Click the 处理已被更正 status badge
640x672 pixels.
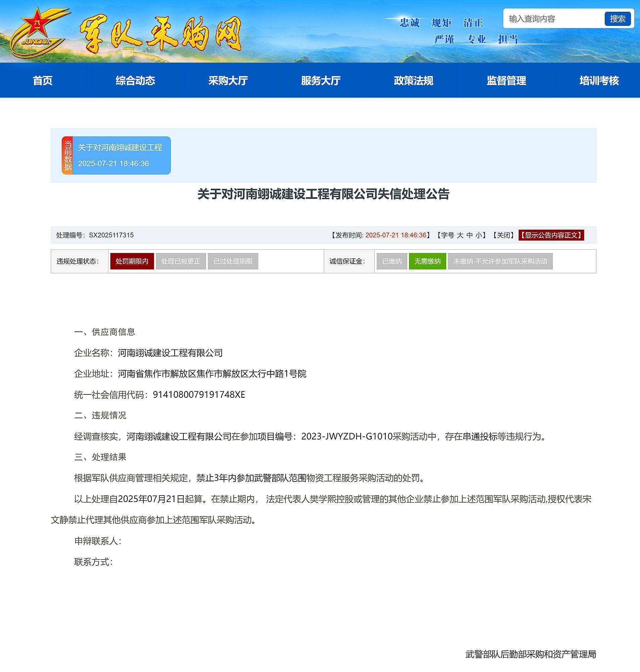(x=181, y=261)
